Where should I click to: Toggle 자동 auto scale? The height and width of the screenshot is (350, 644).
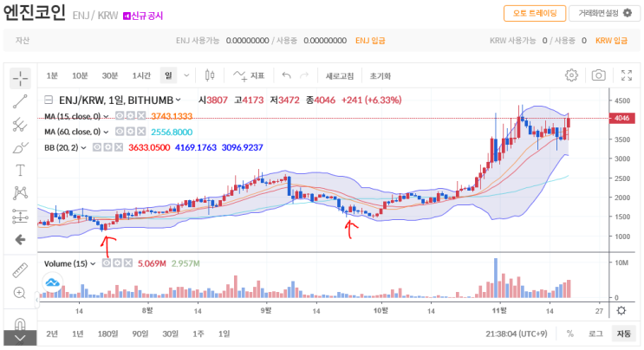click(x=623, y=334)
